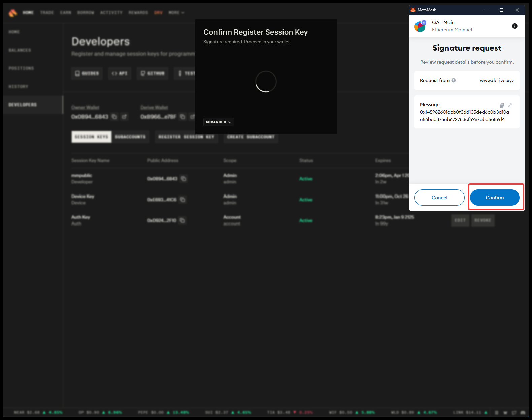Copy the Owner Wallet address

114,117
